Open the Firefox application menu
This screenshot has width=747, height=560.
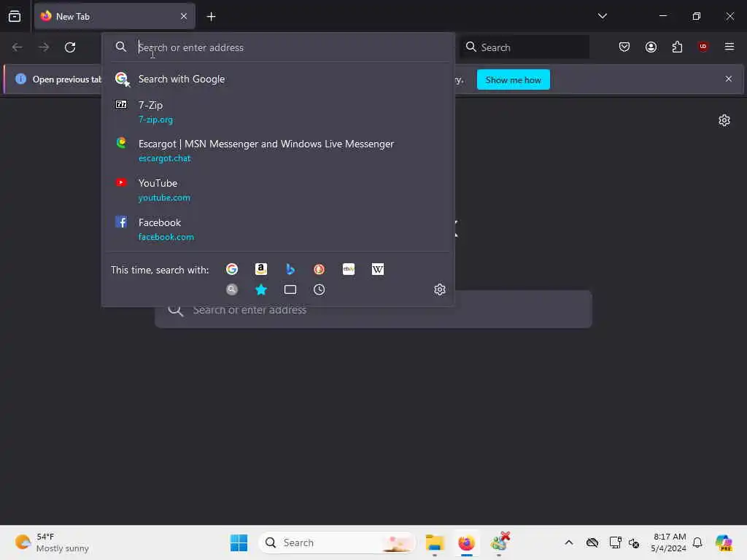tap(729, 47)
